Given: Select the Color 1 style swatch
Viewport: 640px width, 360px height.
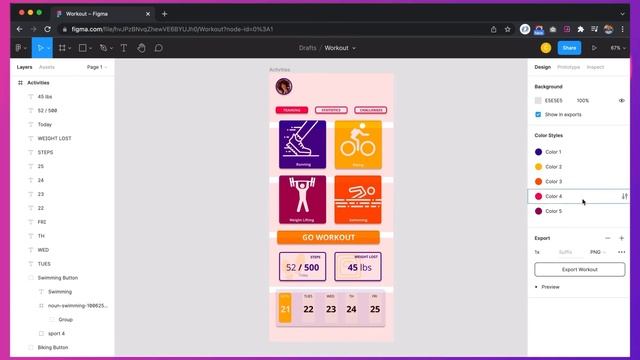Looking at the screenshot, I should (x=538, y=152).
